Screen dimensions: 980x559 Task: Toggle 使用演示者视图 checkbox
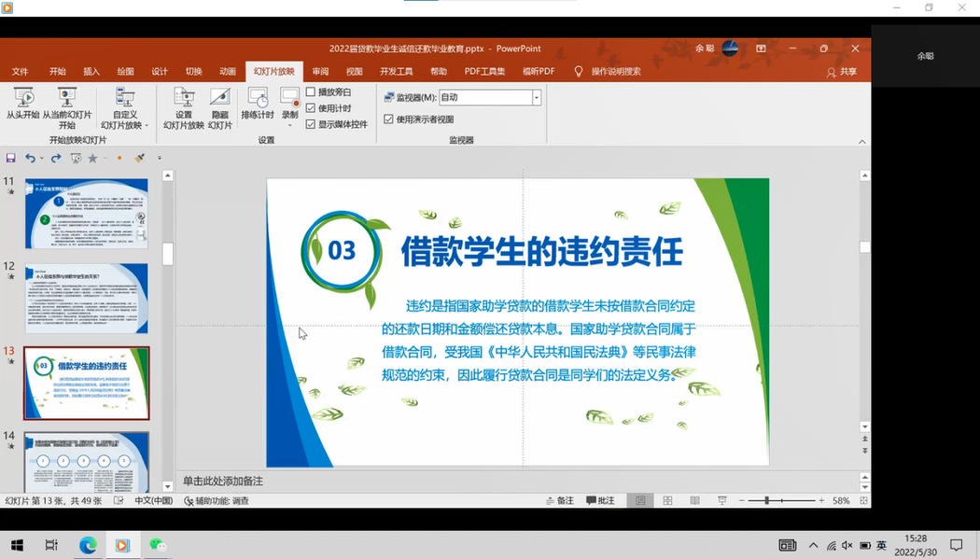pyautogui.click(x=389, y=119)
